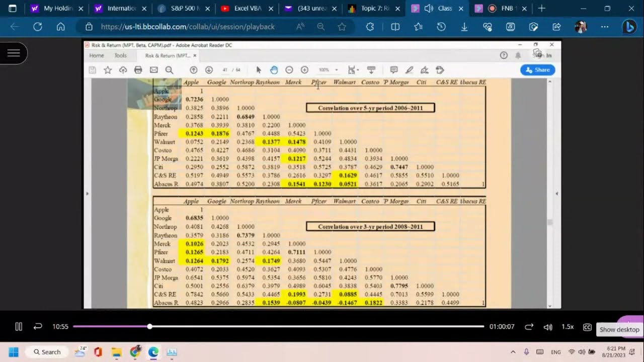Go to next page in Acrobat

209,70
